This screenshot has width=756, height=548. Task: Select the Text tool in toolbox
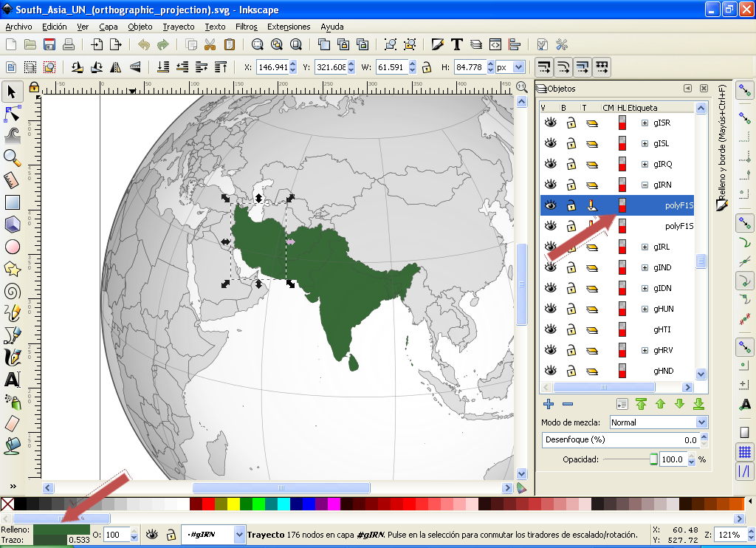pyautogui.click(x=12, y=380)
